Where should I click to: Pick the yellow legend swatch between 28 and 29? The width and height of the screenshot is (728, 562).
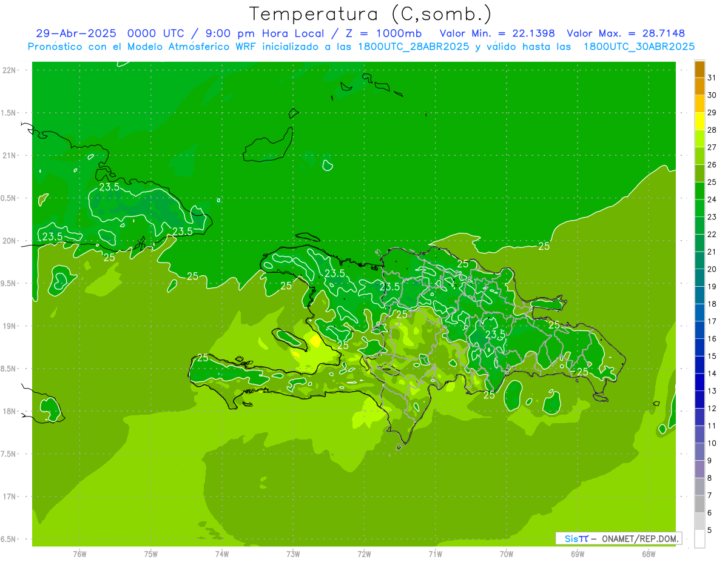[699, 121]
